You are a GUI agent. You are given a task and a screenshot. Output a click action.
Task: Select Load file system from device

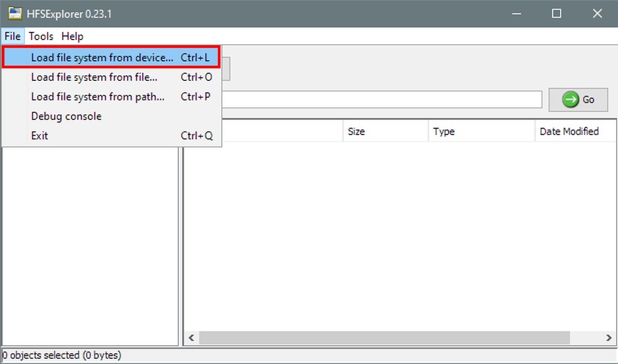pos(111,58)
